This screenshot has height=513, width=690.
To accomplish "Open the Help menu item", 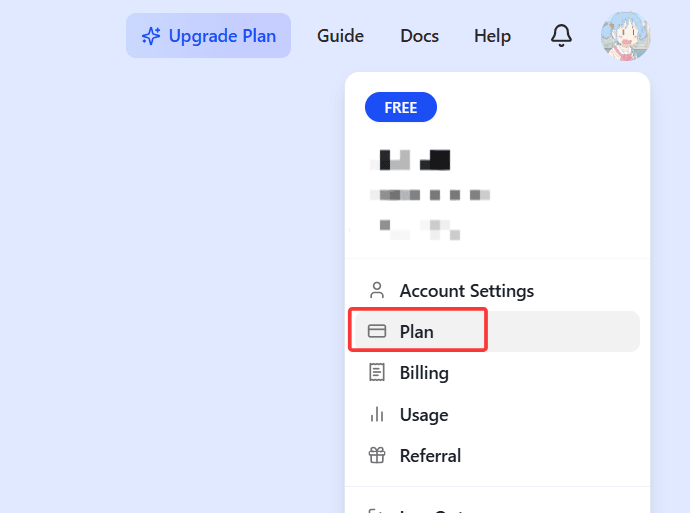I will [492, 36].
